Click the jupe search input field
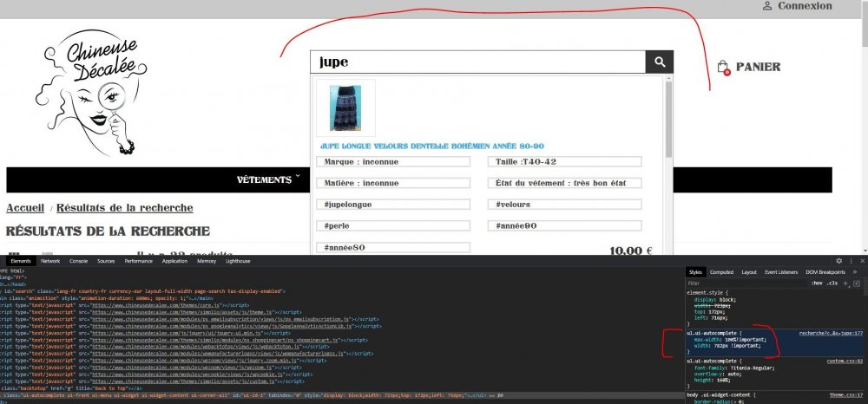Viewport: 868px width, 404px height. click(x=477, y=62)
